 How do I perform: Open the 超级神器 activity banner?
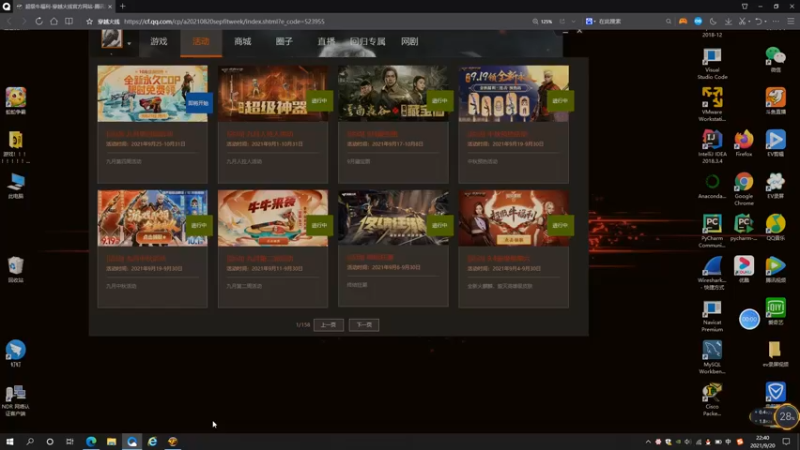(x=273, y=93)
